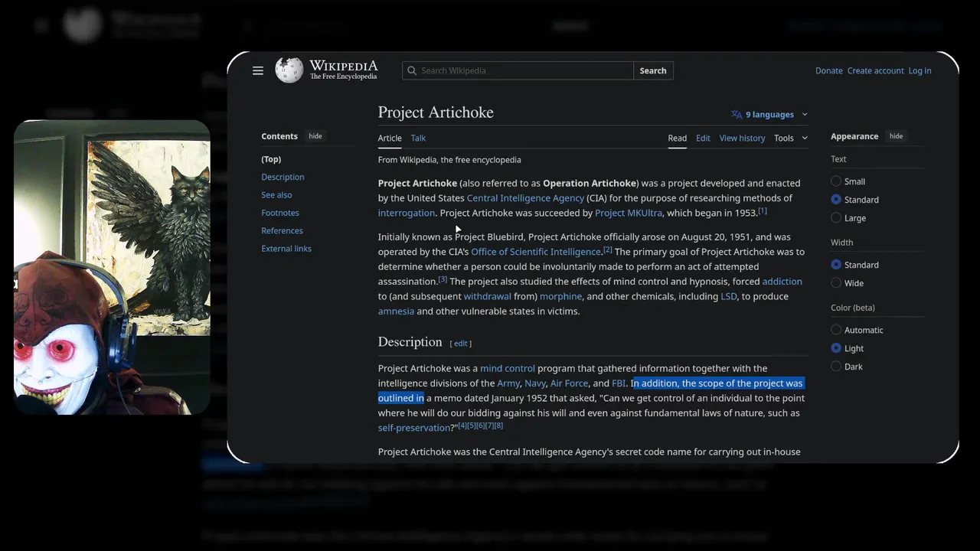The width and height of the screenshot is (980, 551).
Task: Jump to Description section in contents
Action: coord(283,177)
